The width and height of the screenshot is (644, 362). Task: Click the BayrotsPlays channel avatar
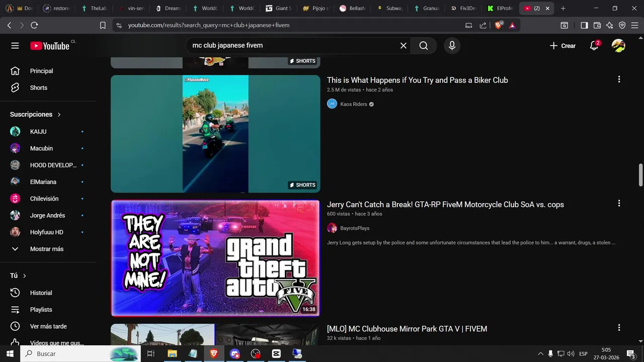(x=332, y=228)
